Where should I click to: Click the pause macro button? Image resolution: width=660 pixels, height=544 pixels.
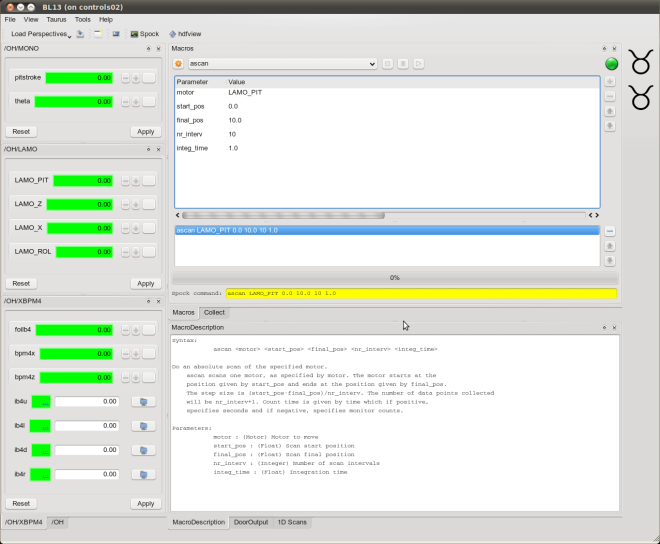[x=403, y=64]
